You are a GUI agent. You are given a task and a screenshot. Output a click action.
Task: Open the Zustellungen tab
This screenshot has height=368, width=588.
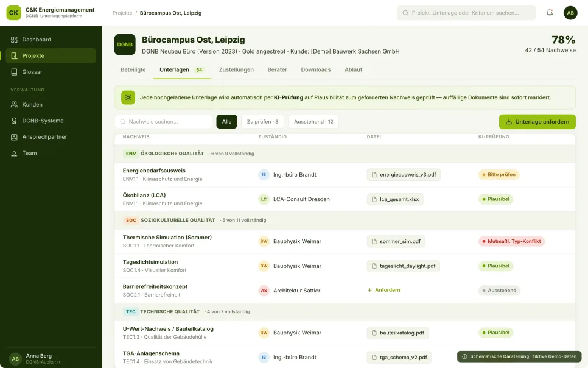coord(236,69)
